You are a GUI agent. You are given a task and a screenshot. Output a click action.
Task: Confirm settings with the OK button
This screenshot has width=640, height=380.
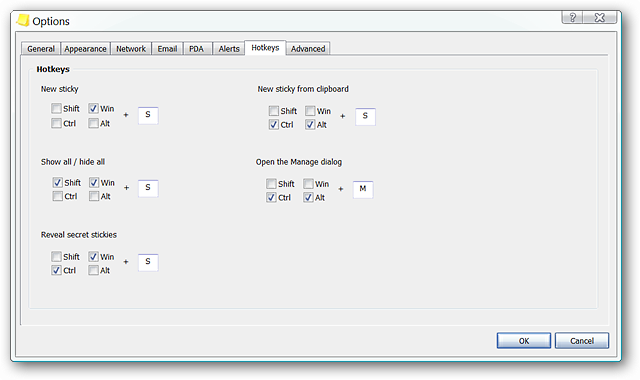(524, 340)
